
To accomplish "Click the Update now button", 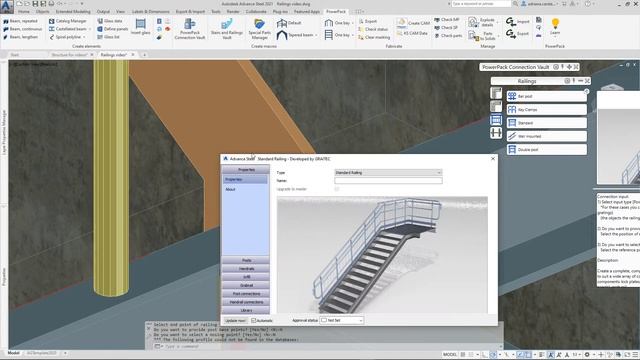I will (x=236, y=321).
